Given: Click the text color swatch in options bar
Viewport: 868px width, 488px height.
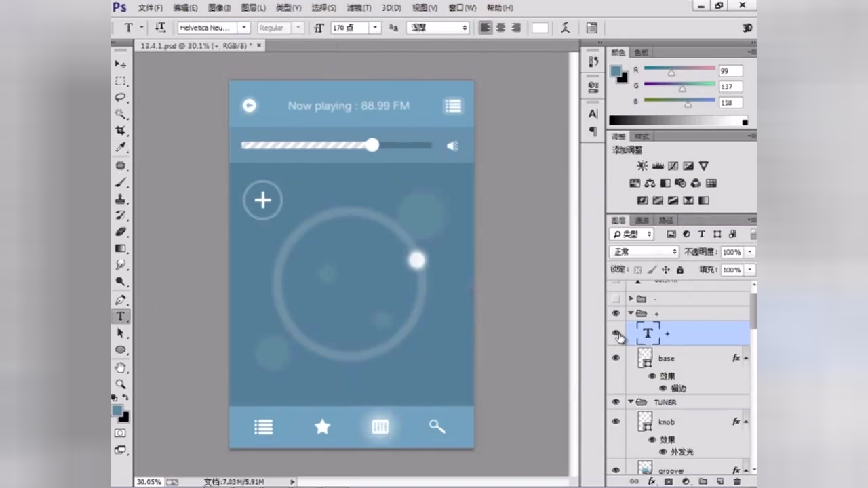Looking at the screenshot, I should point(540,28).
